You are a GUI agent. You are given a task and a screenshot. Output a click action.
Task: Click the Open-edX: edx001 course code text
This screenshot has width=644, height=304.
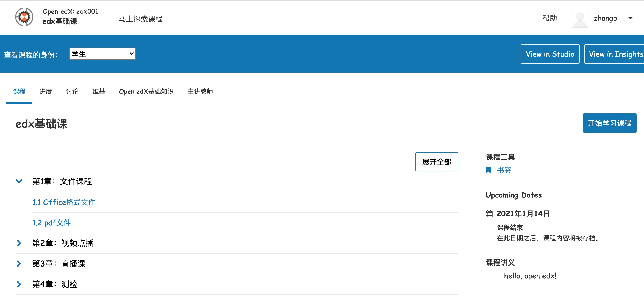click(x=70, y=11)
